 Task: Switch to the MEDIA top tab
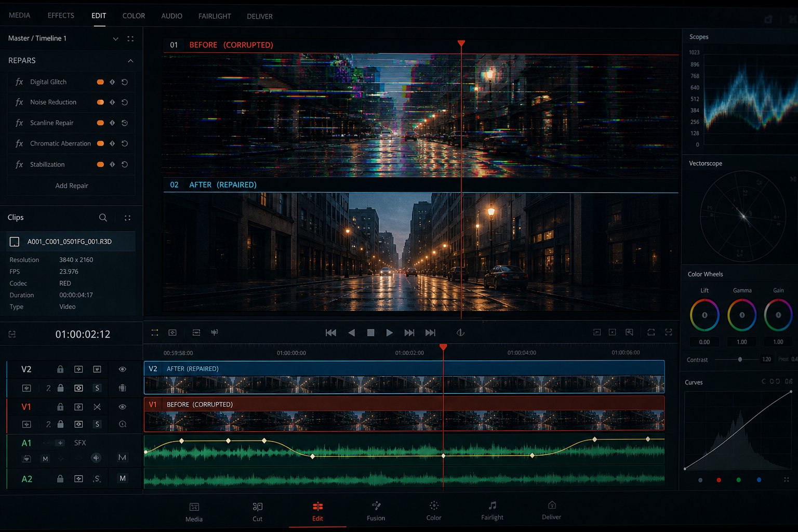pos(20,16)
